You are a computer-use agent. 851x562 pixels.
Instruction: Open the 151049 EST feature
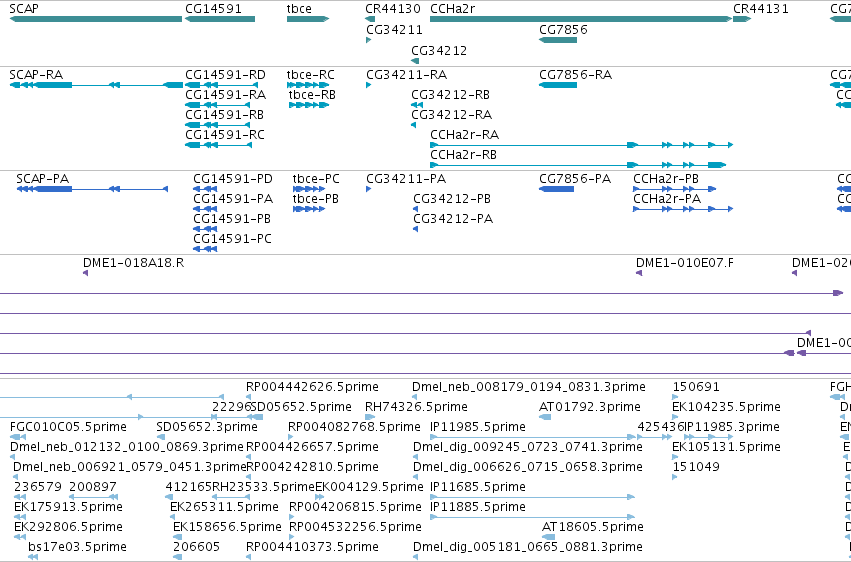675,477
